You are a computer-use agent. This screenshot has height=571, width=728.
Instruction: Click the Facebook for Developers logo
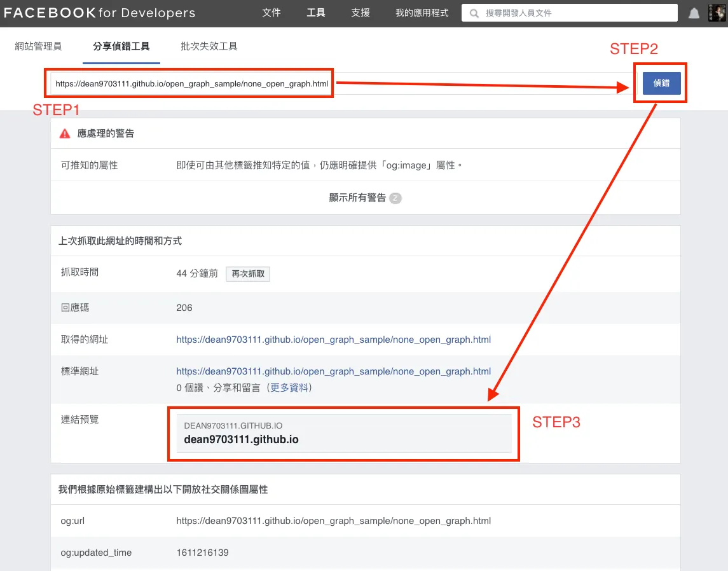pyautogui.click(x=99, y=13)
